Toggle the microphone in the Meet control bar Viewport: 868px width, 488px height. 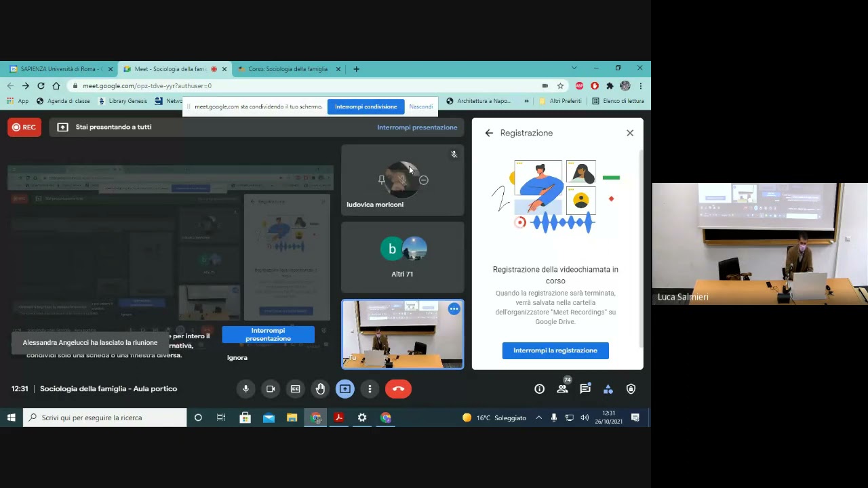pyautogui.click(x=246, y=389)
